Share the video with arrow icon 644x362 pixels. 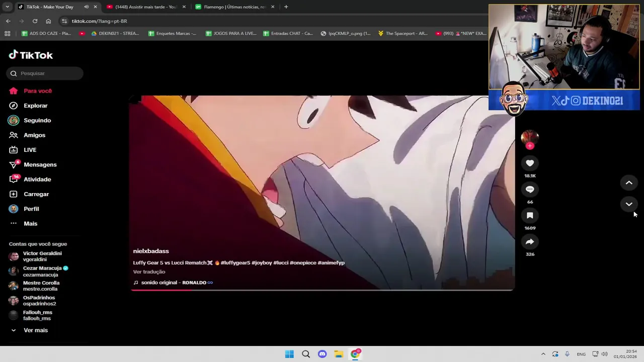[530, 241]
